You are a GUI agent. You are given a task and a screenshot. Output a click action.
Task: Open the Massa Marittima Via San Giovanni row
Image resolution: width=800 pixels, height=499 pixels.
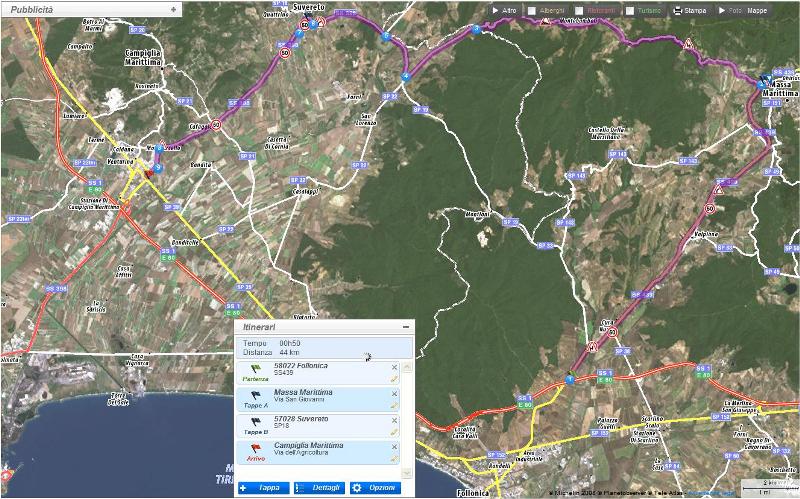tap(318, 400)
